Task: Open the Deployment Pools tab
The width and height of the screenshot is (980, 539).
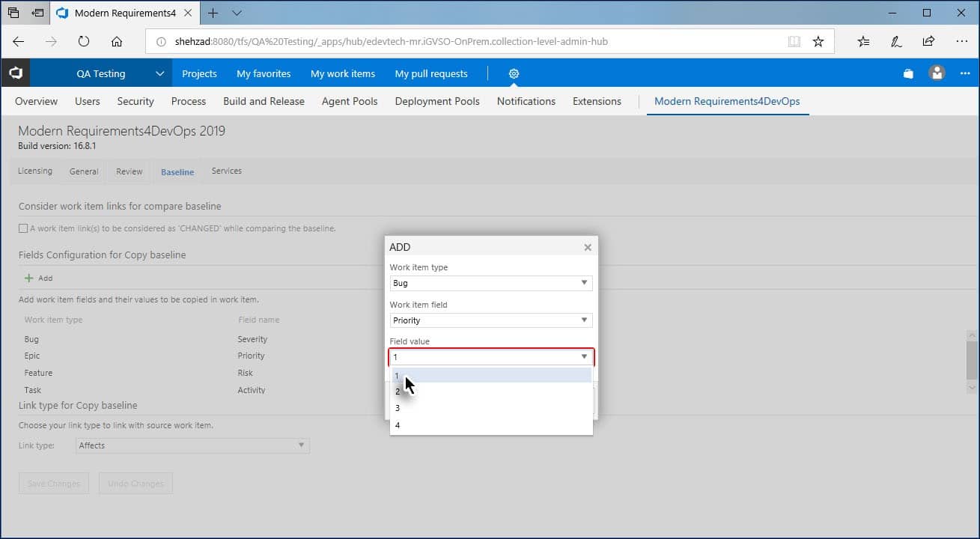Action: tap(437, 101)
